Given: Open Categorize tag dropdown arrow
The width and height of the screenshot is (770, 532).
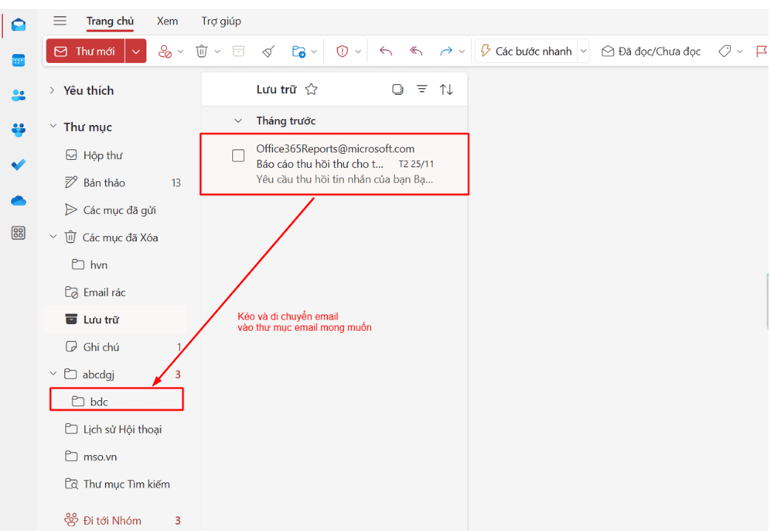Looking at the screenshot, I should [740, 52].
